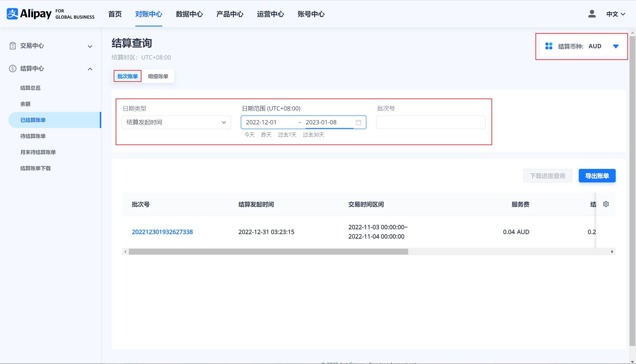Click the horizontal scrollbar right arrow
Viewport: 636px width, 364px height.
point(612,252)
